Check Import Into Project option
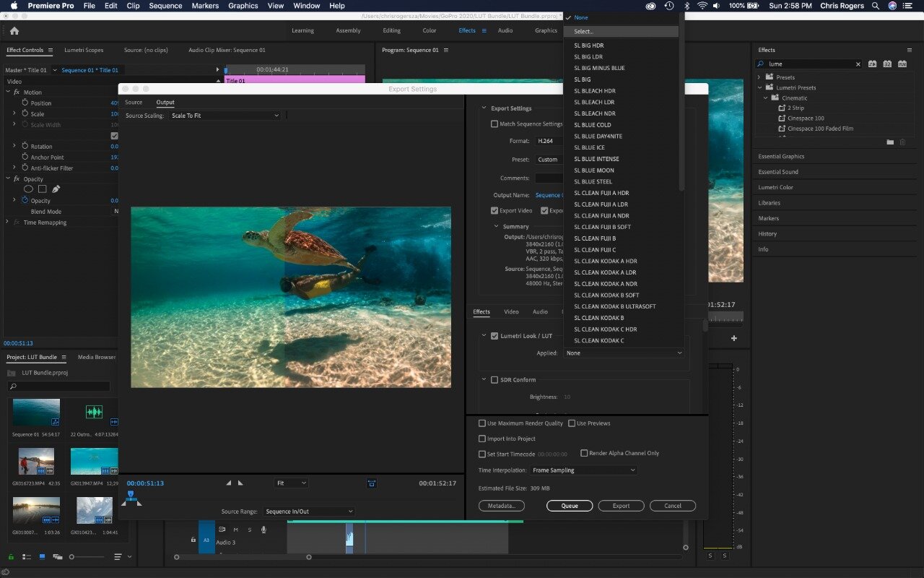The width and height of the screenshot is (924, 578). 482,439
